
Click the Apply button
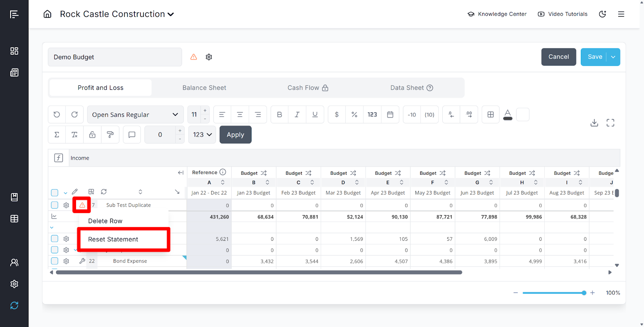tap(235, 135)
